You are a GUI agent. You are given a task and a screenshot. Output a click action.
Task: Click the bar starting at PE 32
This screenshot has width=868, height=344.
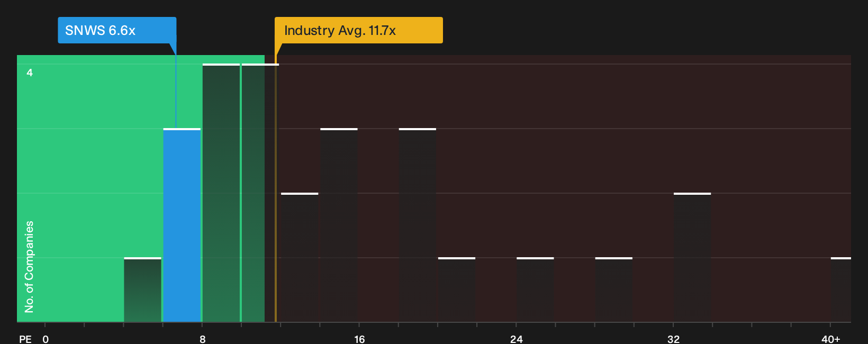[x=692, y=257]
